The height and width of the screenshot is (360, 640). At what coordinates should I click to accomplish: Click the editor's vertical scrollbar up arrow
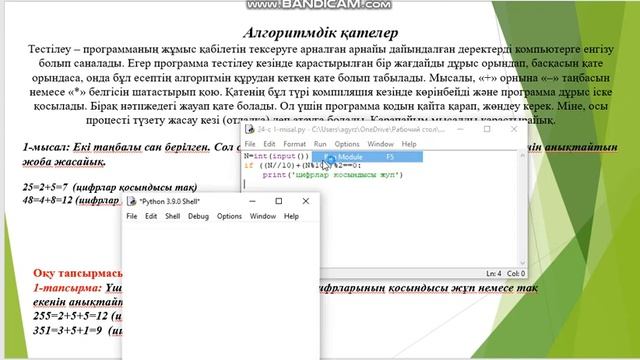click(x=522, y=156)
